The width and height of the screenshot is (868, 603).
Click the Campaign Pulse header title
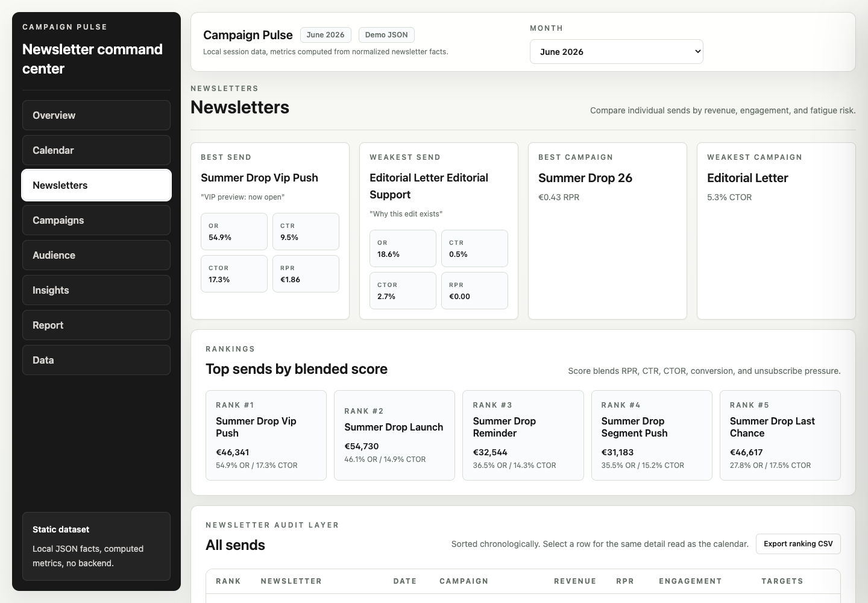point(248,35)
